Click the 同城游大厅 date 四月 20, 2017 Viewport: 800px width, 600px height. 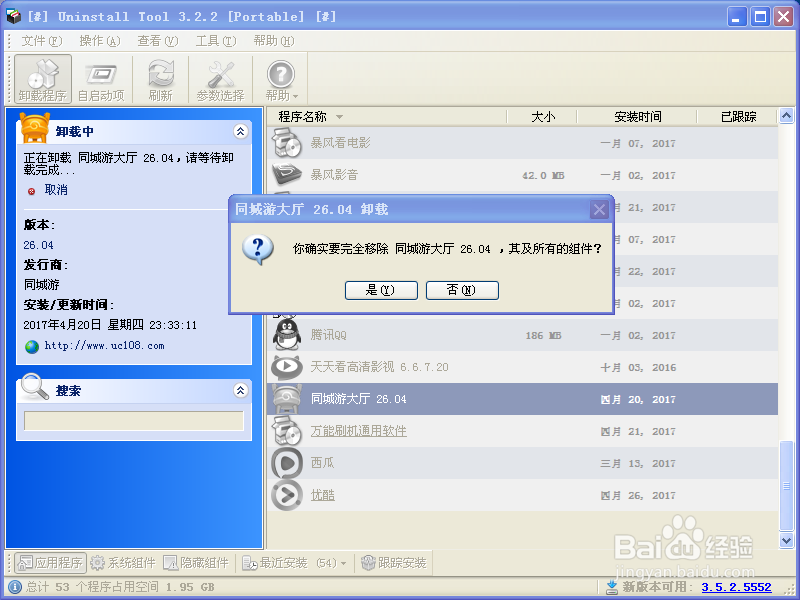[x=638, y=399]
